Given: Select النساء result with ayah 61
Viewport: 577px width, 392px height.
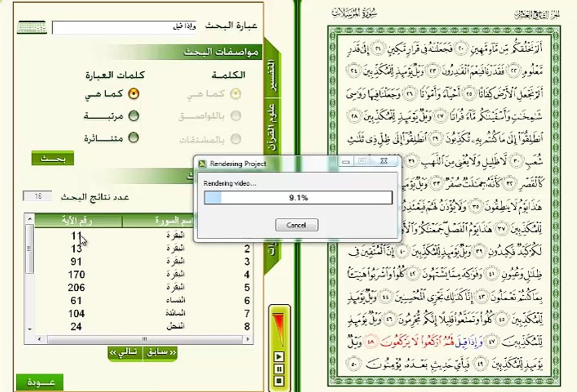Looking at the screenshot, I should (x=144, y=301).
